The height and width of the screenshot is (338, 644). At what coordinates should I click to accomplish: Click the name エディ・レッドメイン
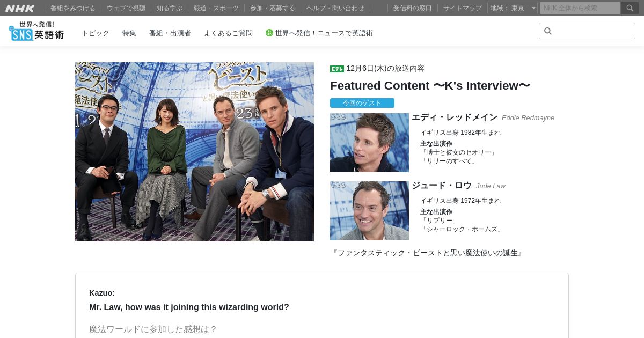[455, 117]
